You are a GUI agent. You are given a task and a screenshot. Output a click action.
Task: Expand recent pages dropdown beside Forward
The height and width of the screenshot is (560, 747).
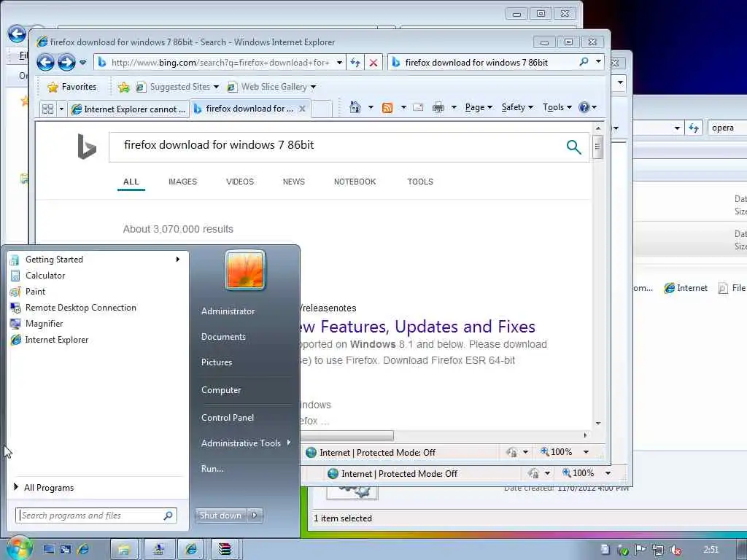click(x=83, y=63)
